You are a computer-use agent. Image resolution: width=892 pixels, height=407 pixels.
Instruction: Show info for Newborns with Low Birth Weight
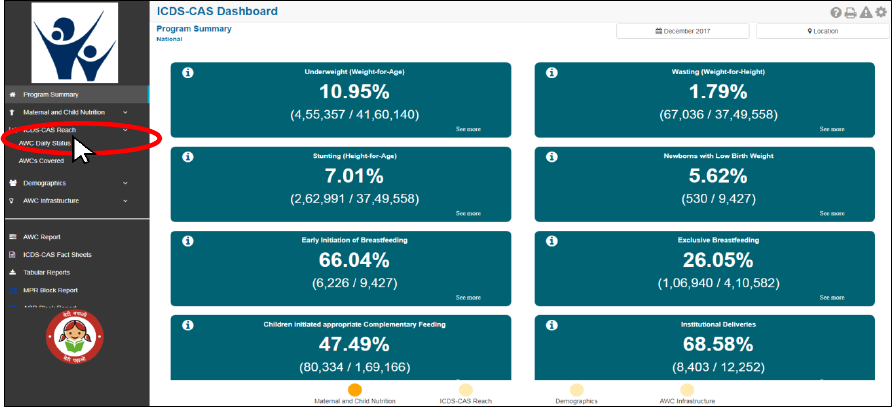pyautogui.click(x=551, y=157)
